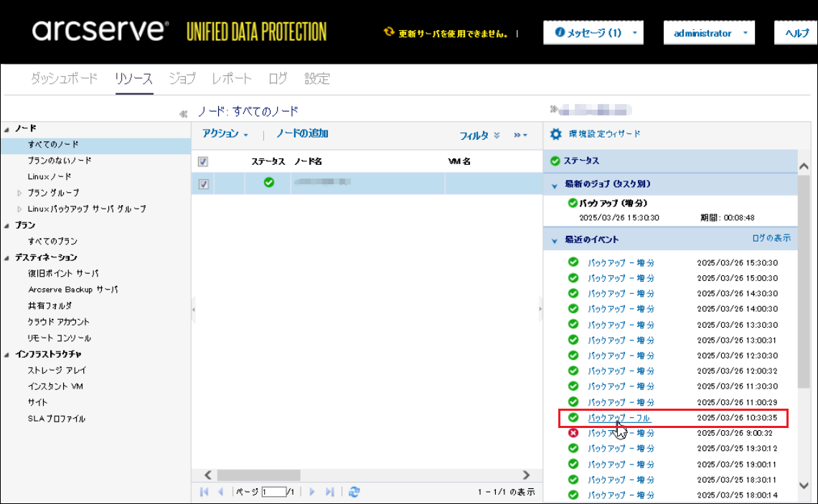Screen dimensions: 818x504
Task: Expand the right detail pane double-arrow icon
Action: click(553, 109)
